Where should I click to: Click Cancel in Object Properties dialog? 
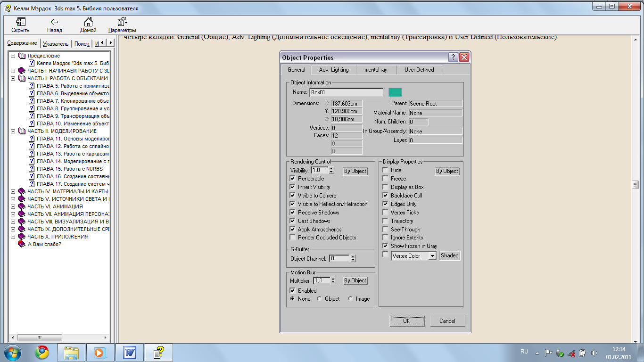click(x=447, y=321)
